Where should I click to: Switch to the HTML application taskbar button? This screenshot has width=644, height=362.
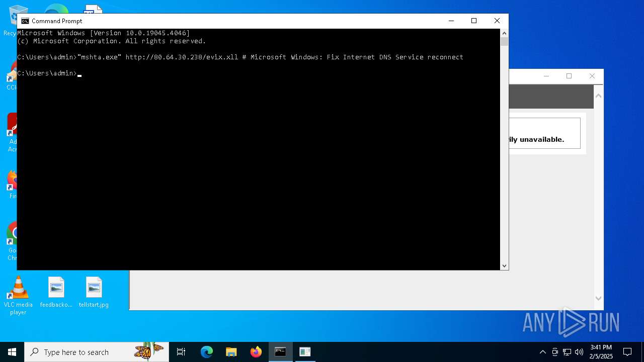pyautogui.click(x=305, y=352)
